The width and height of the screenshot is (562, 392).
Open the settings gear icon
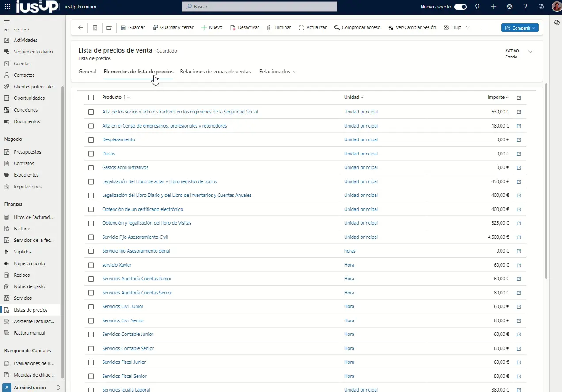coord(509,7)
